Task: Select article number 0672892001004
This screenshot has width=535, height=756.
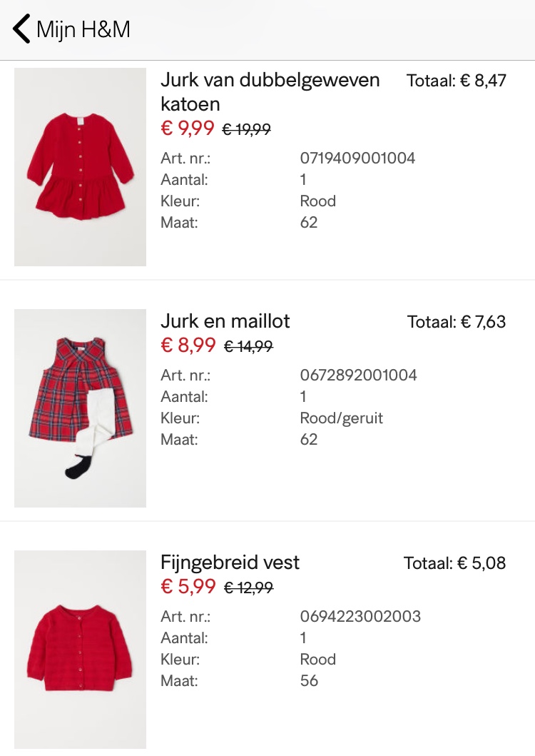Action: click(358, 375)
